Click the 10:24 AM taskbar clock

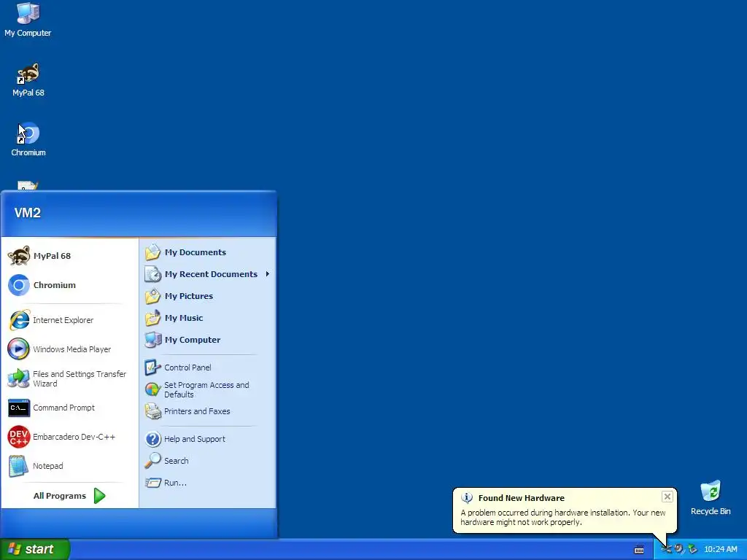point(720,550)
